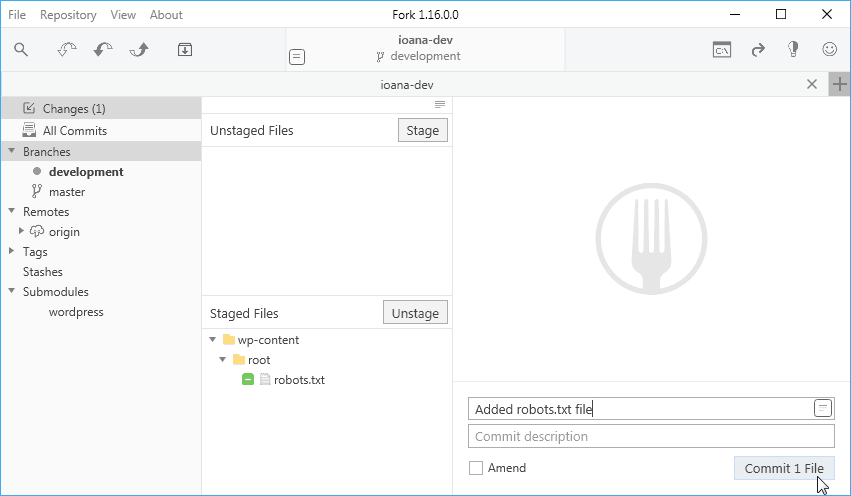Click the Commit description field
This screenshot has height=496, width=851.
tap(651, 436)
